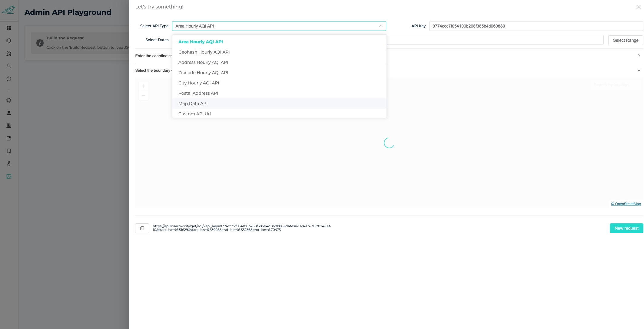Click the bookmark icon in sidebar
Screen dimensions: 644x329
tap(9, 151)
